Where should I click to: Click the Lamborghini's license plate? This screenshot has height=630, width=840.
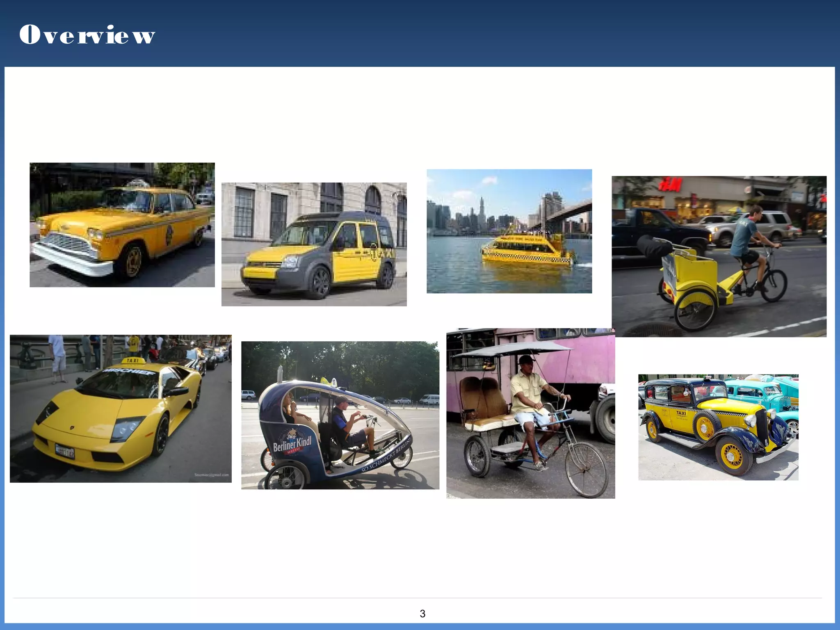pos(65,451)
